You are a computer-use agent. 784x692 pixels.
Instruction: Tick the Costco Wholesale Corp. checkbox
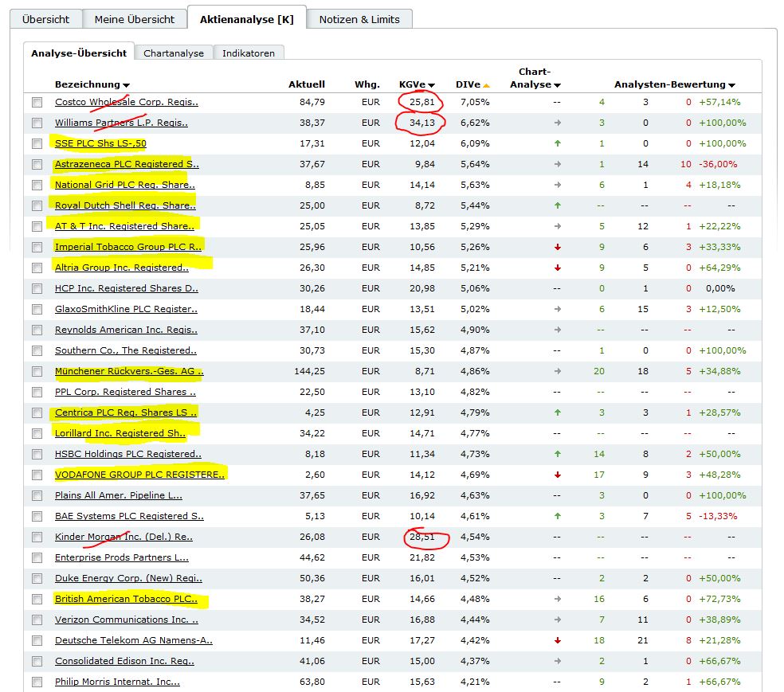click(x=37, y=103)
